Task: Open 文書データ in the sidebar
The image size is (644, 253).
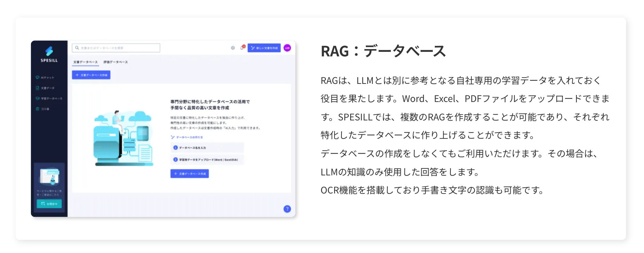Action: click(45, 88)
